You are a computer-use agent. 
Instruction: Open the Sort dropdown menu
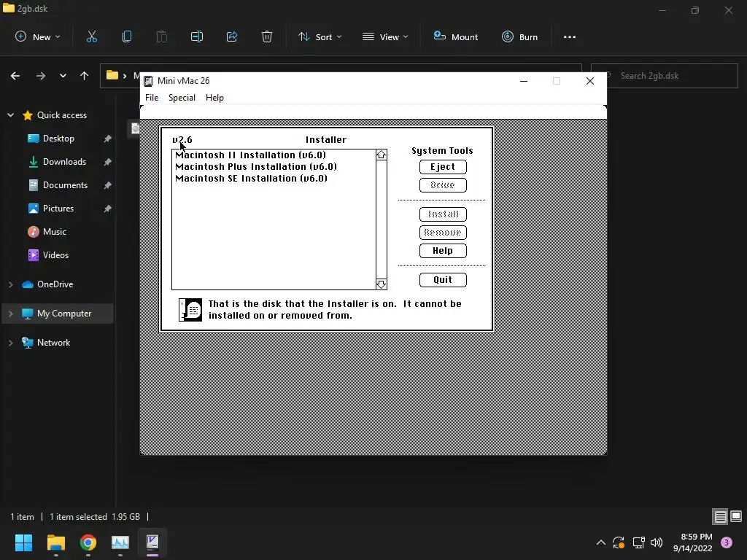point(320,36)
